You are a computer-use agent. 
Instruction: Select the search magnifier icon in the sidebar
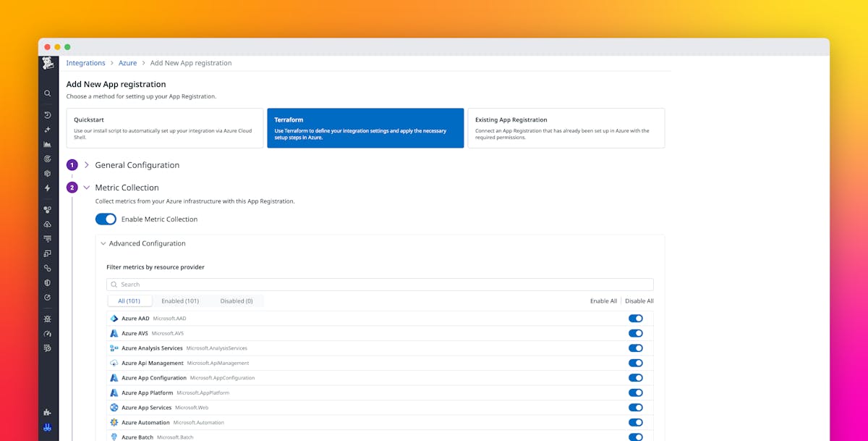47,93
